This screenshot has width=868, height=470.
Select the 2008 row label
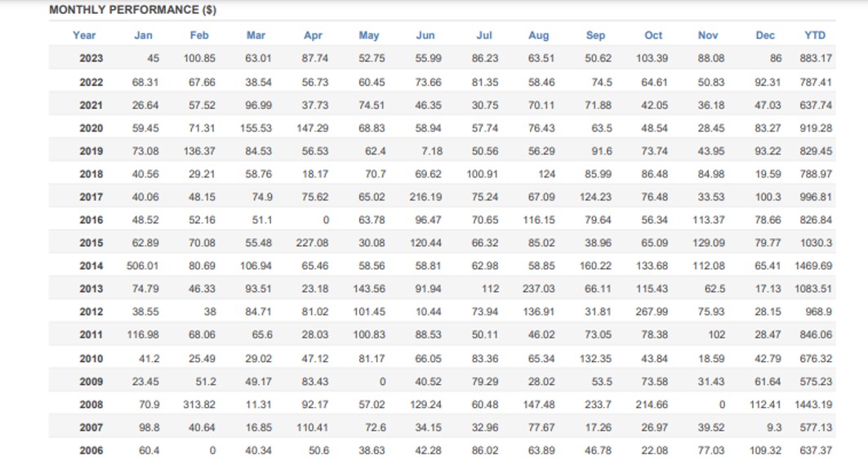[x=91, y=405]
